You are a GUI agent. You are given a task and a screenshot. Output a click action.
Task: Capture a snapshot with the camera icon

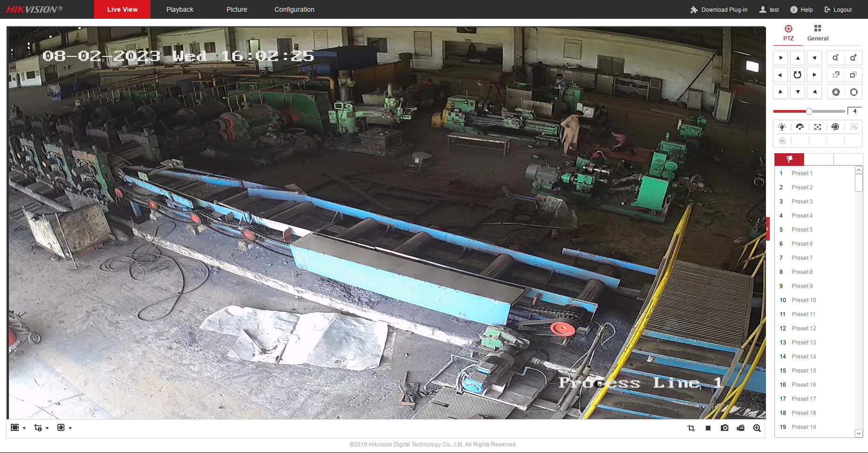point(725,428)
